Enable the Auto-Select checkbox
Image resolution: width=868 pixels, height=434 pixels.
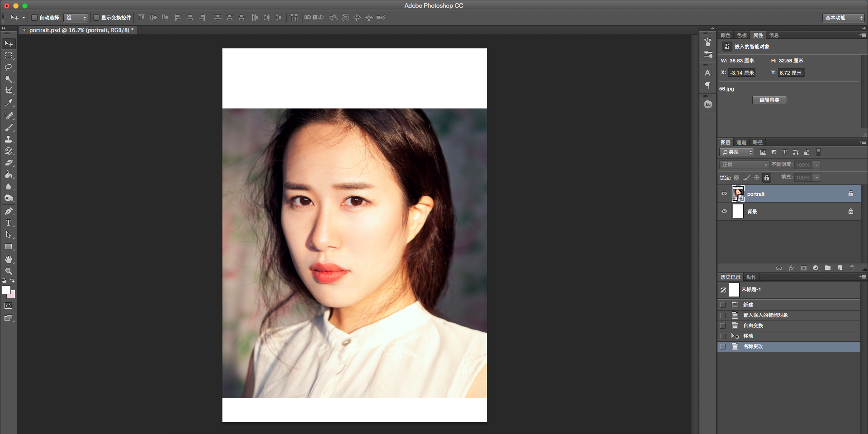coord(34,18)
